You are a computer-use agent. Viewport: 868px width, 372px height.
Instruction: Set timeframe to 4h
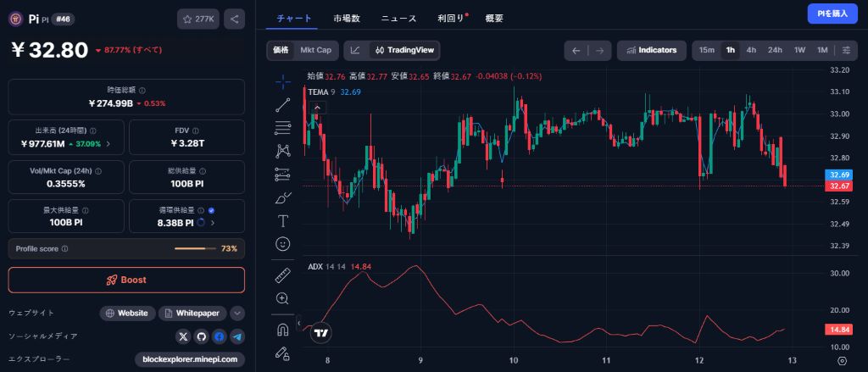[751, 50]
